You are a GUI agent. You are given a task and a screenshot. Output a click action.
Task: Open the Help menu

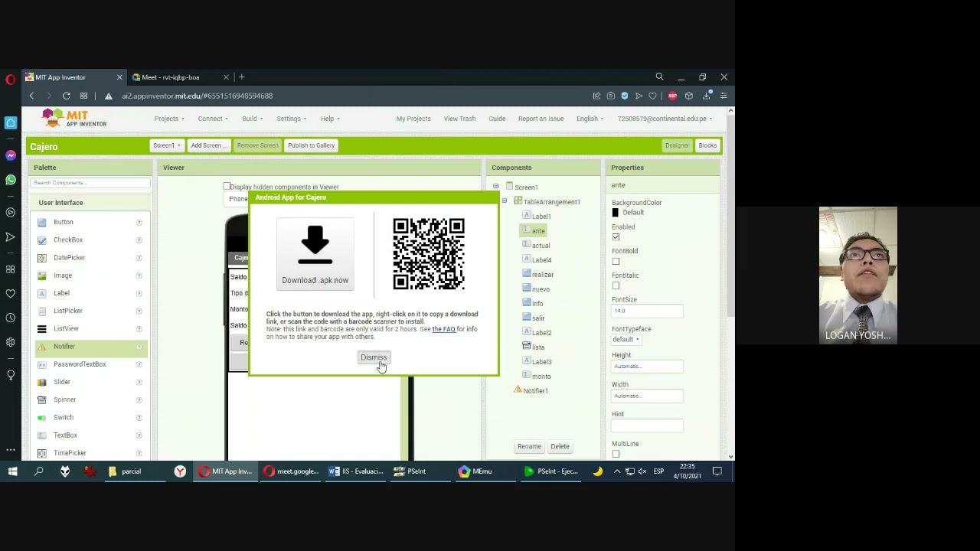[x=329, y=119]
